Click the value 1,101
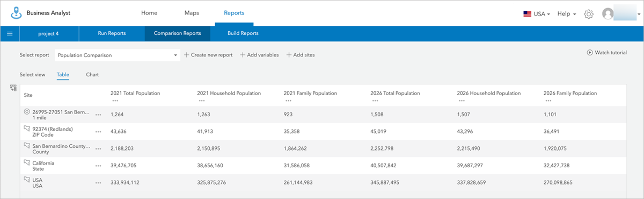 pos(550,115)
